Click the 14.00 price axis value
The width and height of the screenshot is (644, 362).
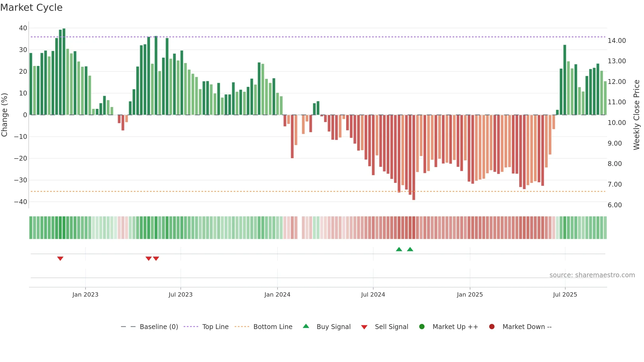(x=617, y=41)
